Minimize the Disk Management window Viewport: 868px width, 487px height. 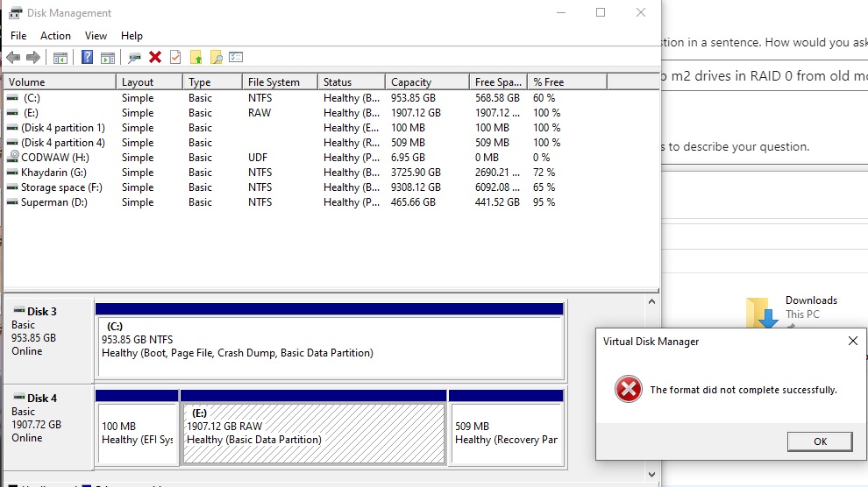tap(561, 13)
